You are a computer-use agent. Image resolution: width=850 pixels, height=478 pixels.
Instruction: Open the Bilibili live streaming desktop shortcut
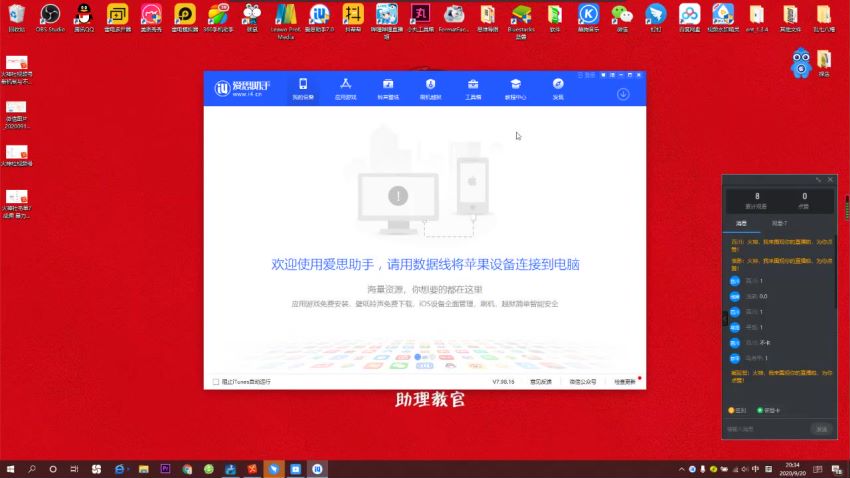[x=387, y=22]
